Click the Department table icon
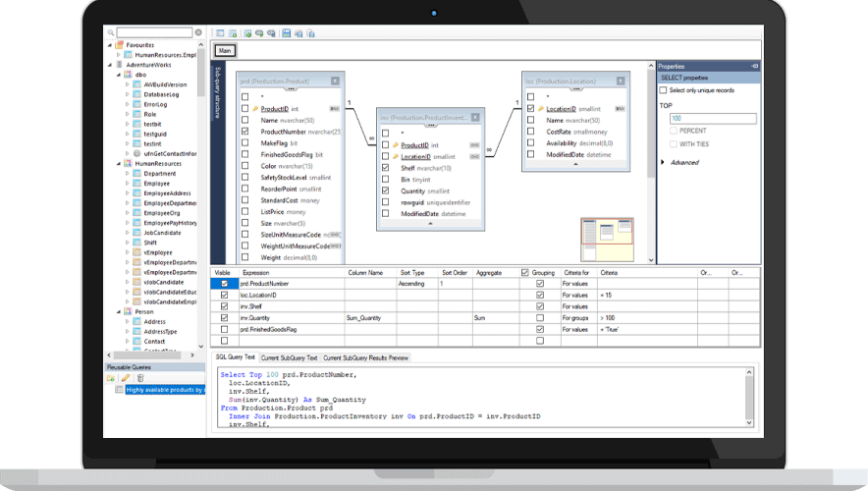This screenshot has width=868, height=491. pyautogui.click(x=136, y=173)
